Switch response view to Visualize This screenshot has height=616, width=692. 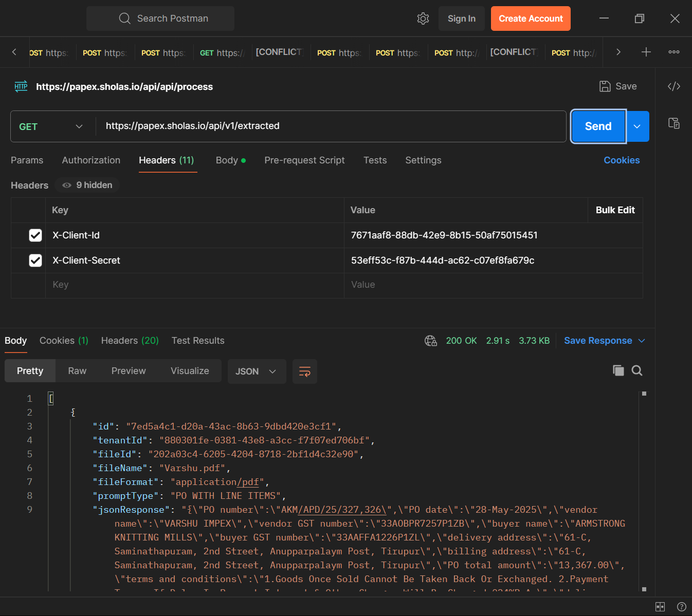pyautogui.click(x=190, y=371)
